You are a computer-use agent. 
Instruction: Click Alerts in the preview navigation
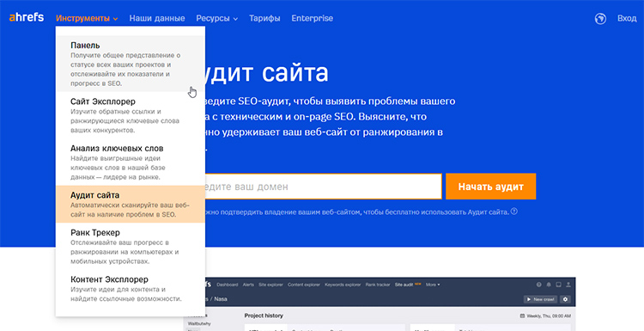(x=248, y=285)
